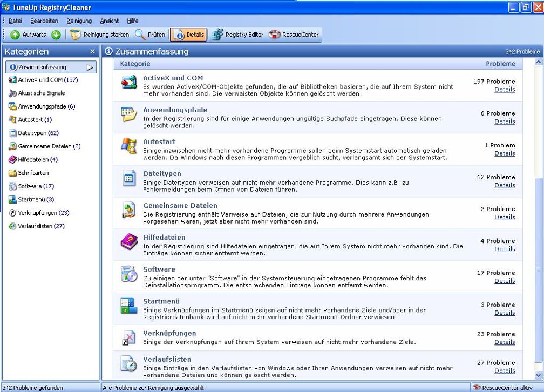Select Dateitypen (62) in sidebar
Viewport: 544px width, 392px height.
coord(33,133)
